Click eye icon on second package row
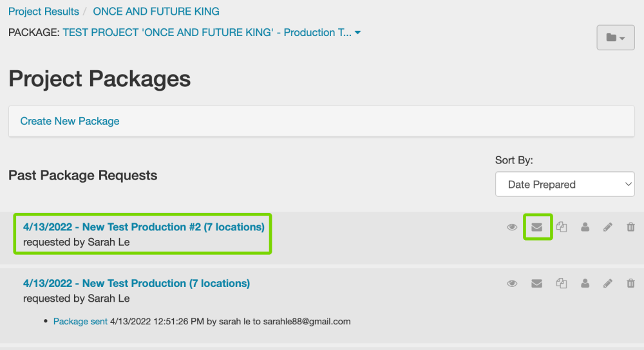This screenshot has width=644, height=350. tap(512, 283)
